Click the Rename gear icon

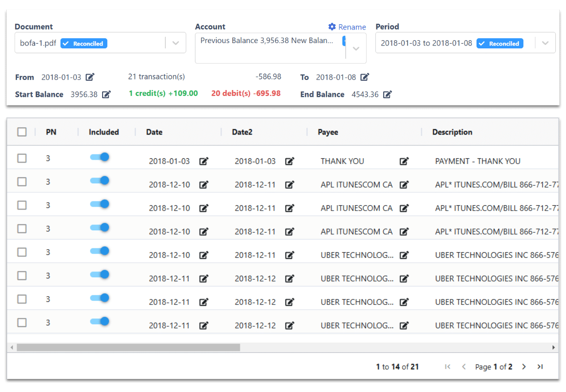(x=332, y=27)
